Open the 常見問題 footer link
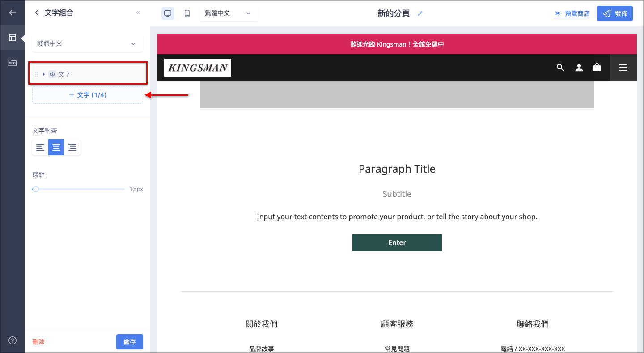Image resolution: width=644 pixels, height=353 pixels. click(397, 349)
